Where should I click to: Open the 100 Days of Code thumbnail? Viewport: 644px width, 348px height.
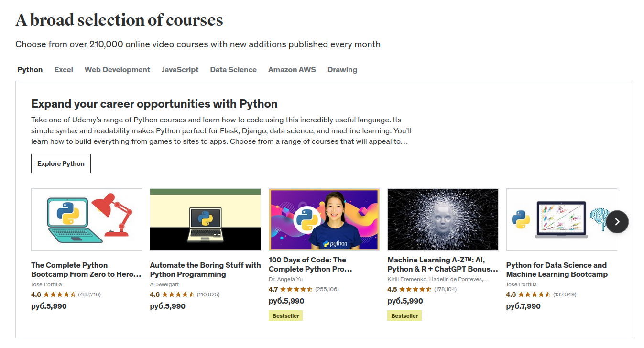tap(324, 219)
